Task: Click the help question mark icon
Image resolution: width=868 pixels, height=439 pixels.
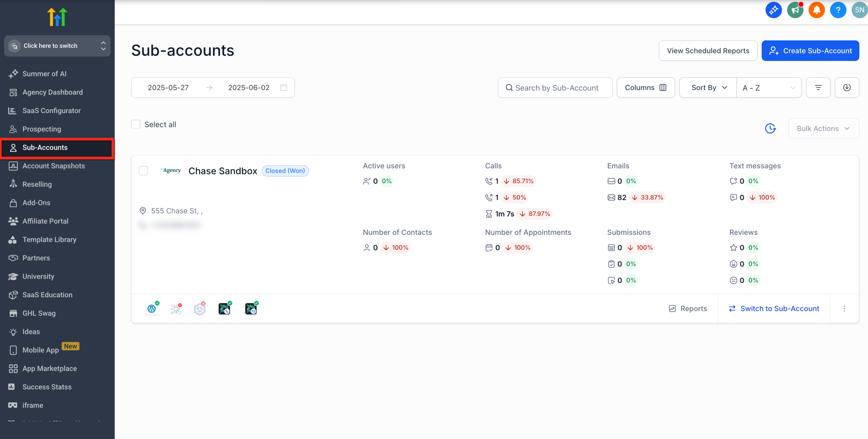Action: (x=838, y=10)
